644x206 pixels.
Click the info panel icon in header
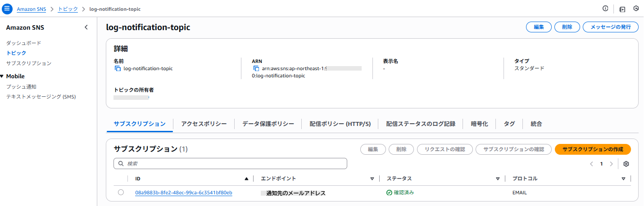point(605,9)
